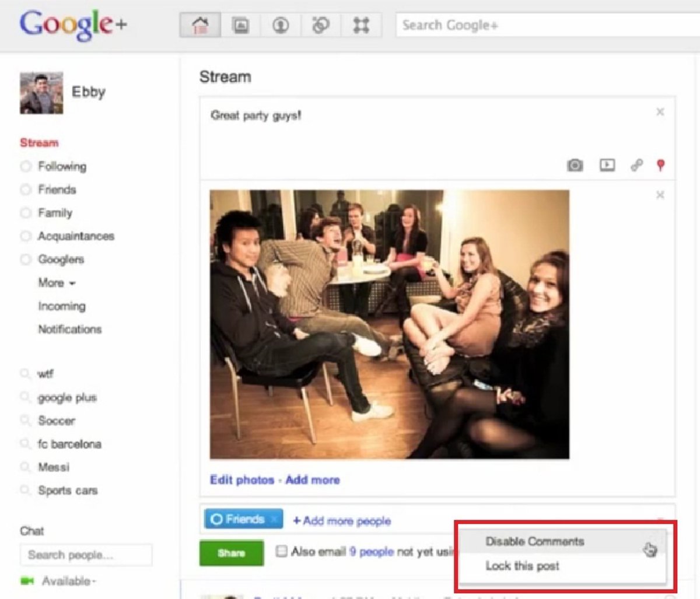Open the Games icon in top bar
Screen dimensions: 700x599
point(361,26)
